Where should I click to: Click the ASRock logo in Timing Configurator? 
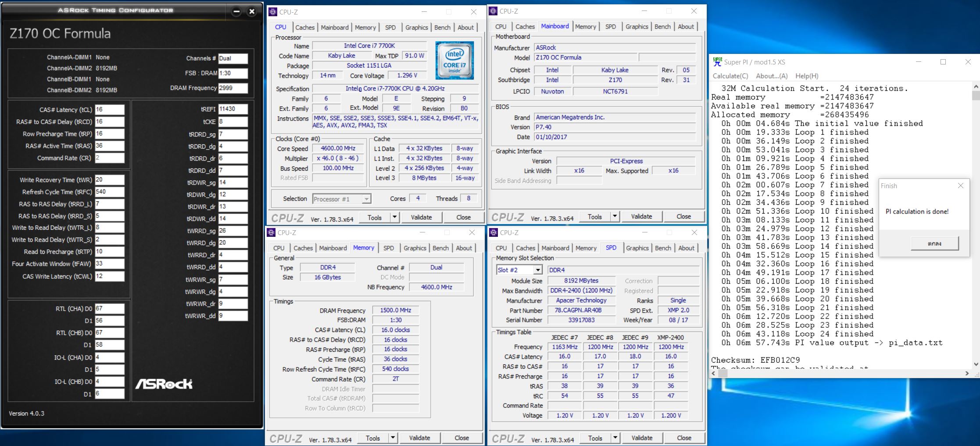click(164, 384)
